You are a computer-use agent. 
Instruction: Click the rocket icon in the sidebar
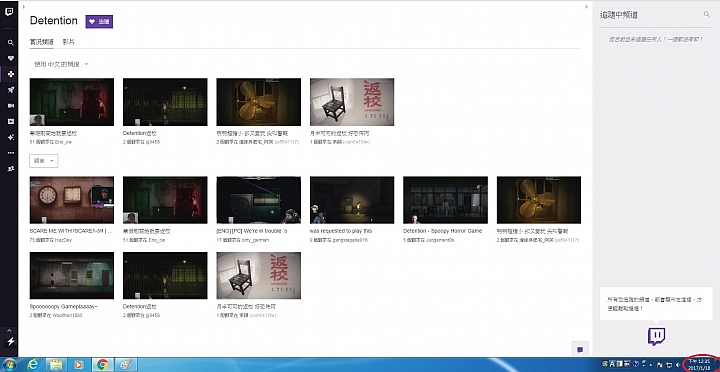coord(11,90)
